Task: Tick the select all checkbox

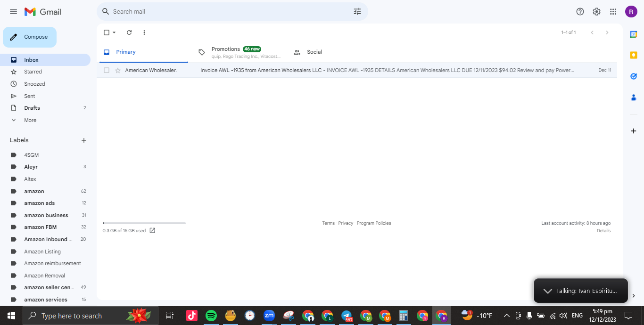Action: point(107,32)
